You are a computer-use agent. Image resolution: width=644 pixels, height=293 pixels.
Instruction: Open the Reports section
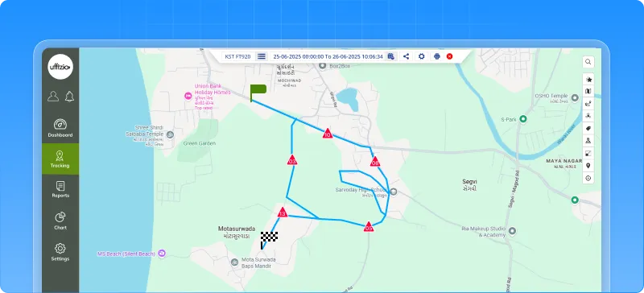click(60, 190)
